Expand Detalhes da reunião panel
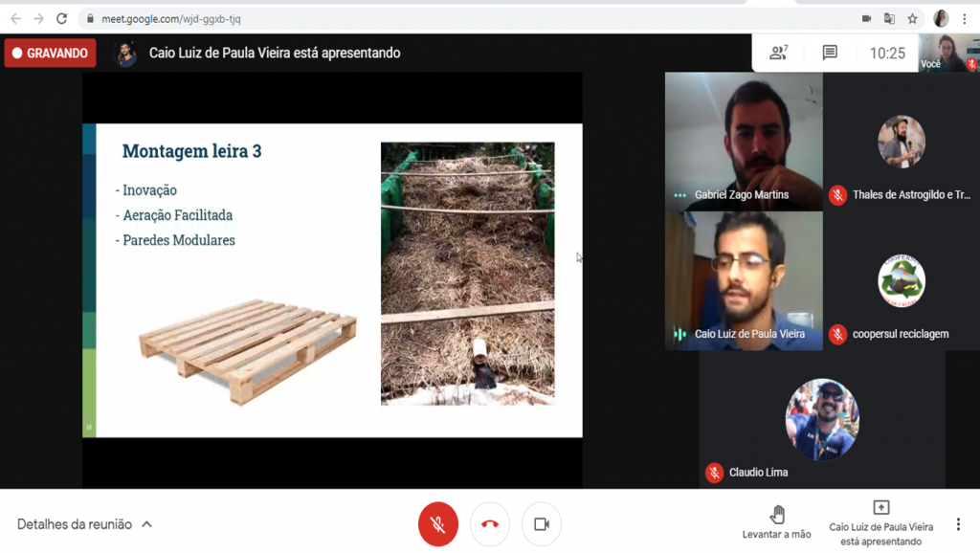The width and height of the screenshot is (980, 553). click(84, 524)
